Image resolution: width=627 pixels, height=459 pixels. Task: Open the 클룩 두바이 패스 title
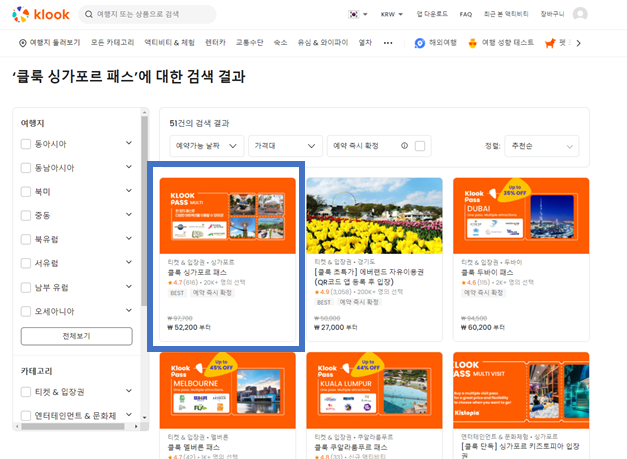point(487,272)
